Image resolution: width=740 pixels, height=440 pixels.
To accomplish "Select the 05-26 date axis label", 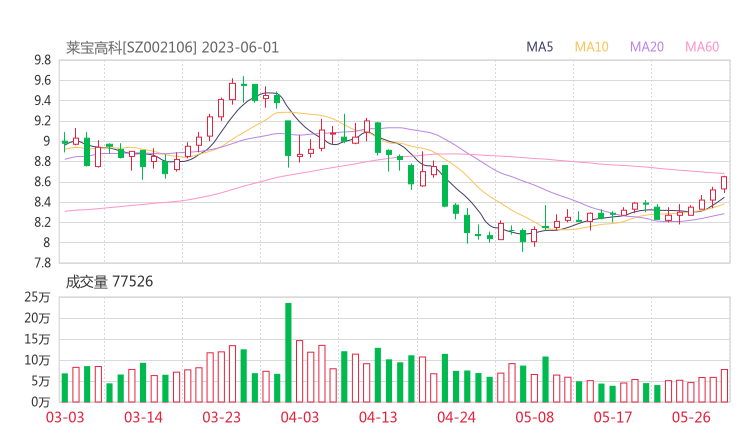I will [x=691, y=417].
